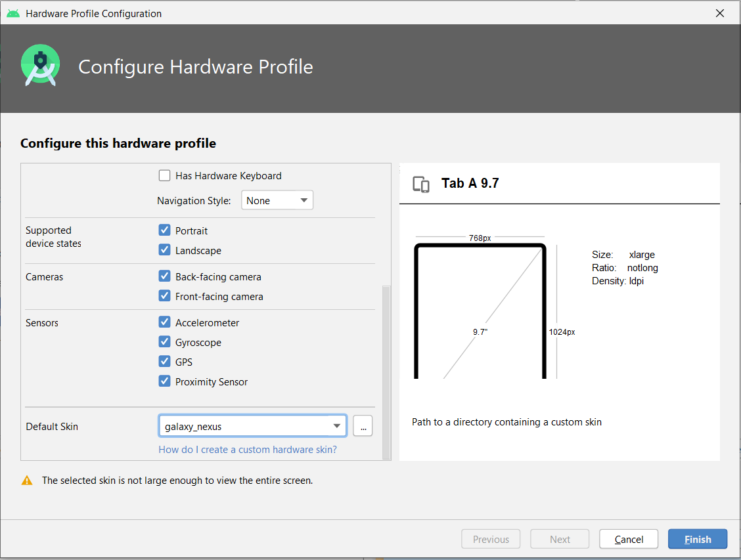Screen dimensions: 741x560
Task: Click the galaxy_nexus skin field
Action: (x=252, y=426)
